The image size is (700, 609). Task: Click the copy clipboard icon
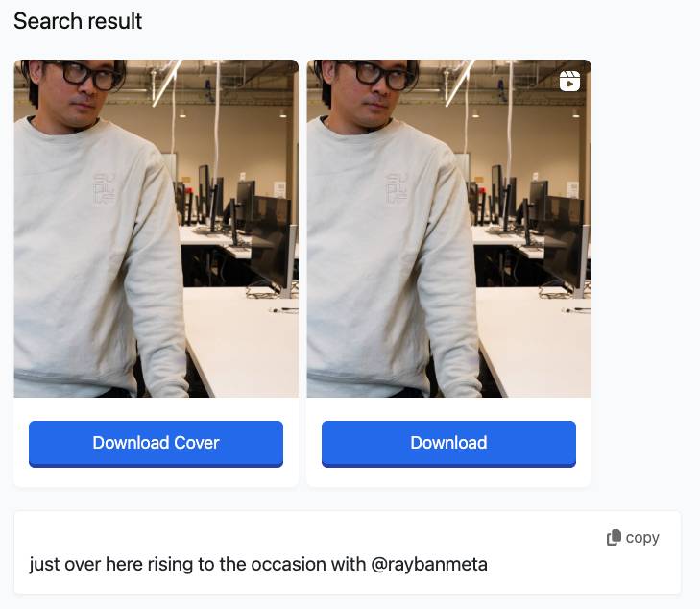tap(614, 538)
